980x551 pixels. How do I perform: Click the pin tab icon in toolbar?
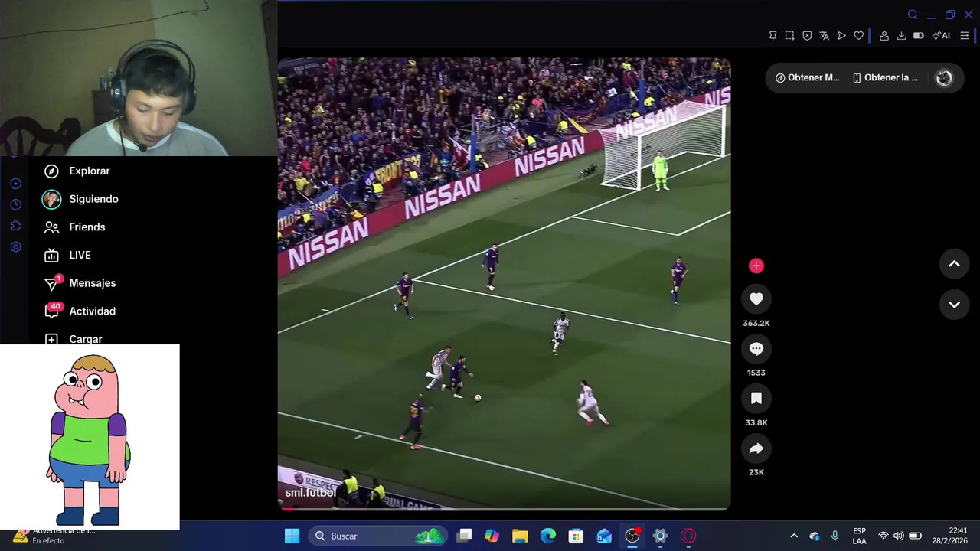(x=773, y=36)
